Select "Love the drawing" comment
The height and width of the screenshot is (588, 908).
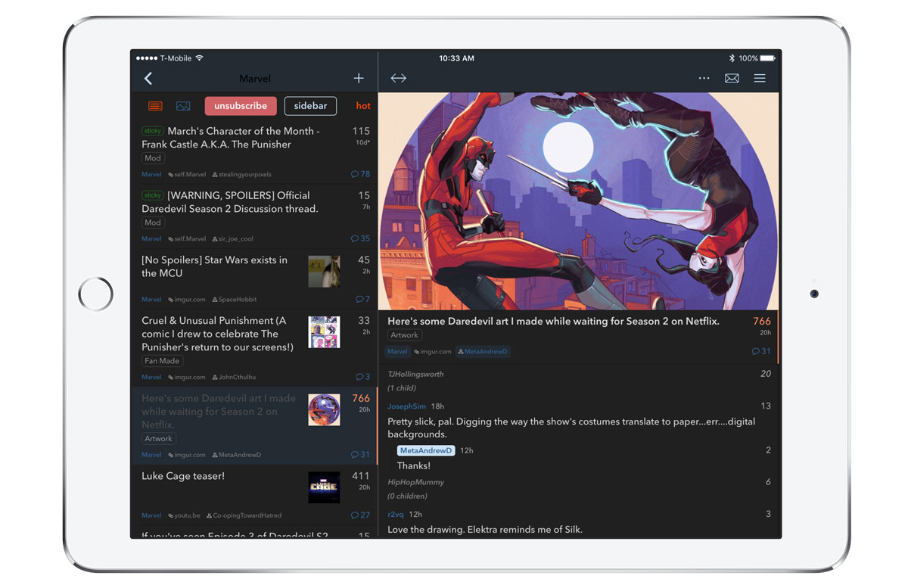tap(485, 529)
